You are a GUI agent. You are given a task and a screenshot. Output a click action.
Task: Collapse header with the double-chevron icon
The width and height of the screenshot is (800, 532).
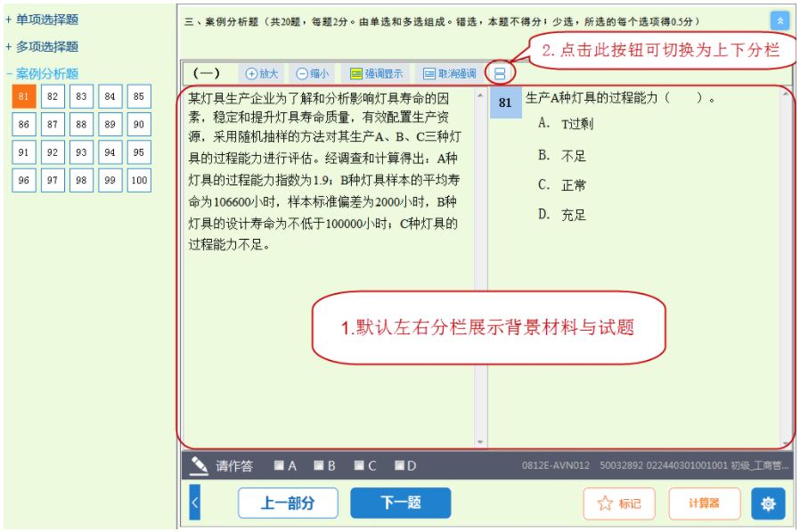[x=780, y=20]
